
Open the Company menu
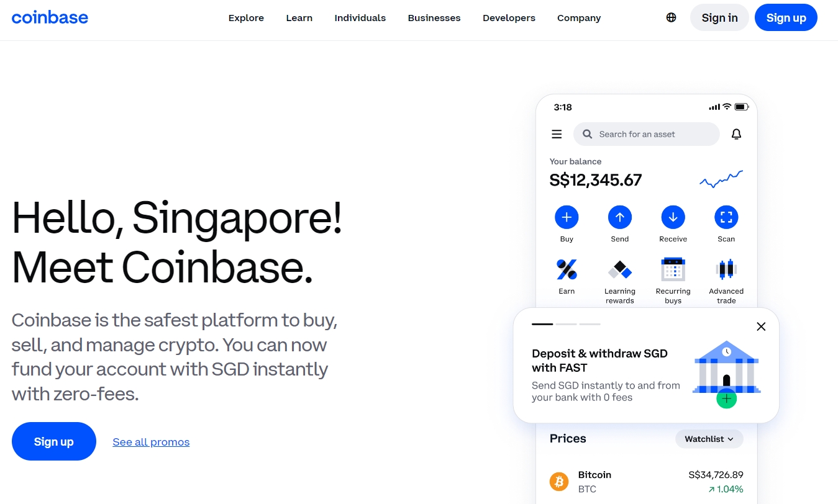pos(579,18)
